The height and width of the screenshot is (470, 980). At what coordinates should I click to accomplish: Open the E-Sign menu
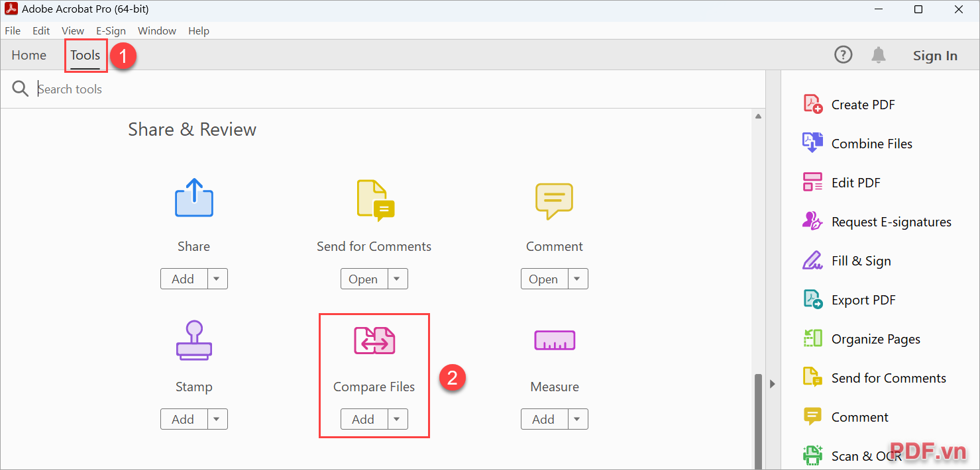(111, 31)
